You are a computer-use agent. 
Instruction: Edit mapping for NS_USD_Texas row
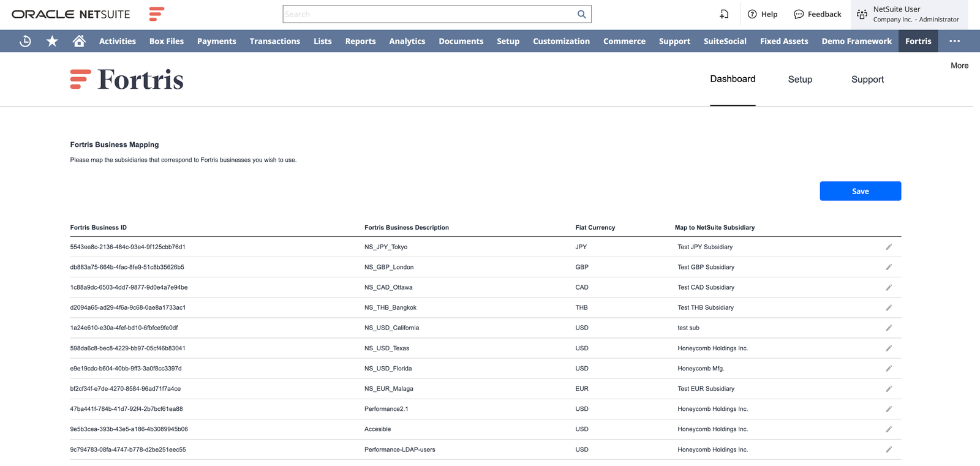pos(889,348)
